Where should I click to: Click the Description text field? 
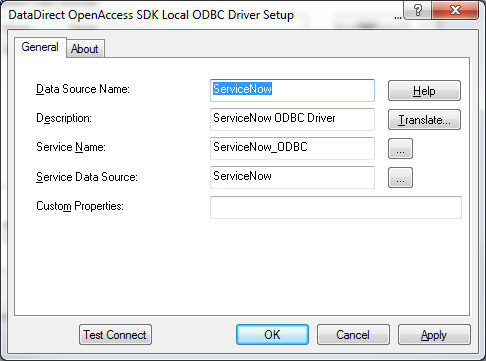pos(292,119)
